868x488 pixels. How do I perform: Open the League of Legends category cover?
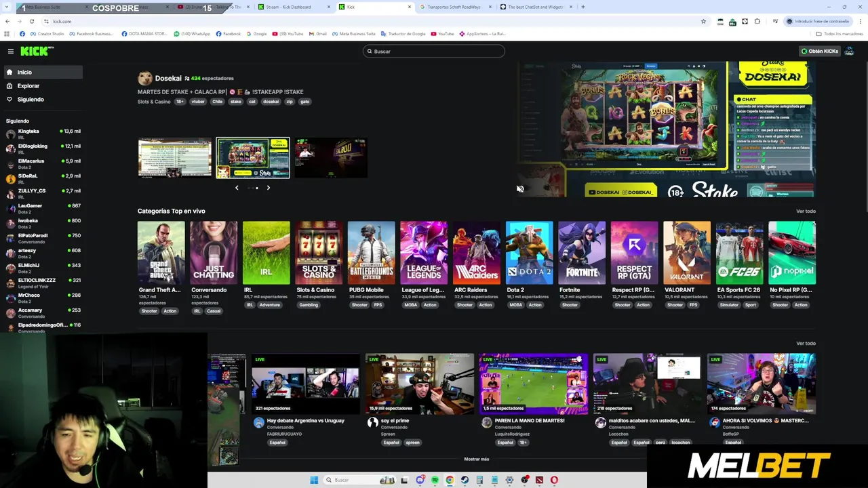[x=424, y=253]
